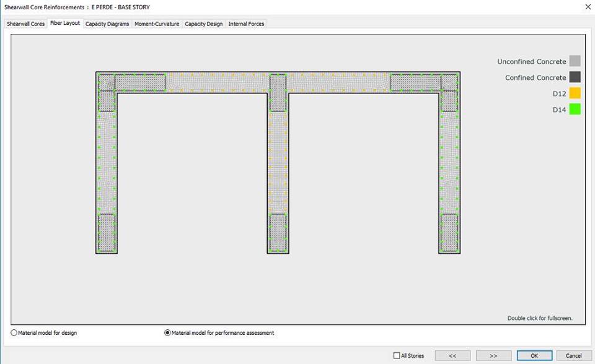Viewport: 595px width, 364px height.
Task: Go to the Moment-Curvature tab
Action: [157, 24]
